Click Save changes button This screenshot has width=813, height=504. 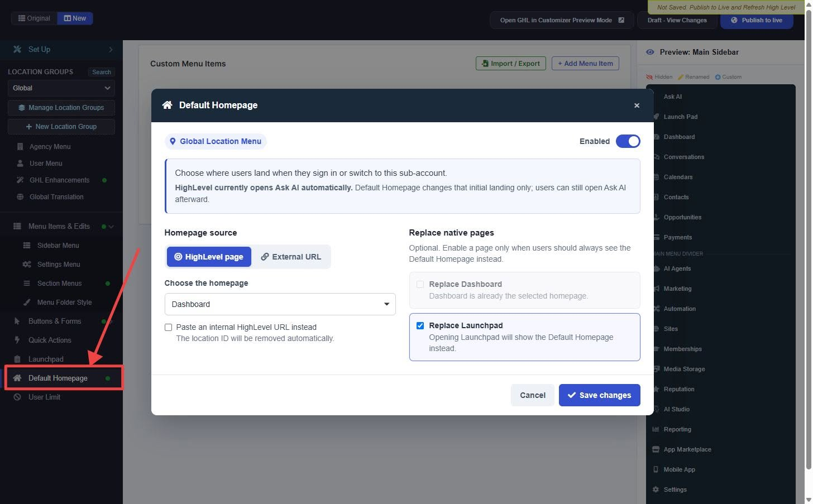click(599, 395)
